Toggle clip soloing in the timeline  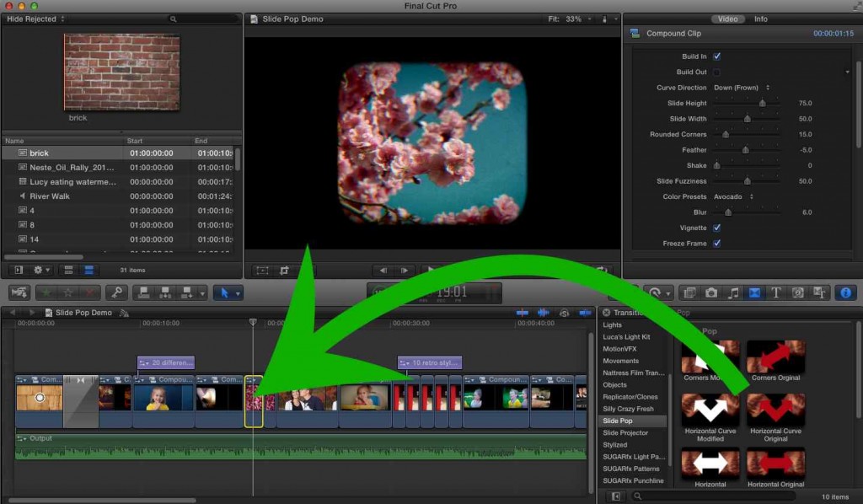pyautogui.click(x=564, y=313)
